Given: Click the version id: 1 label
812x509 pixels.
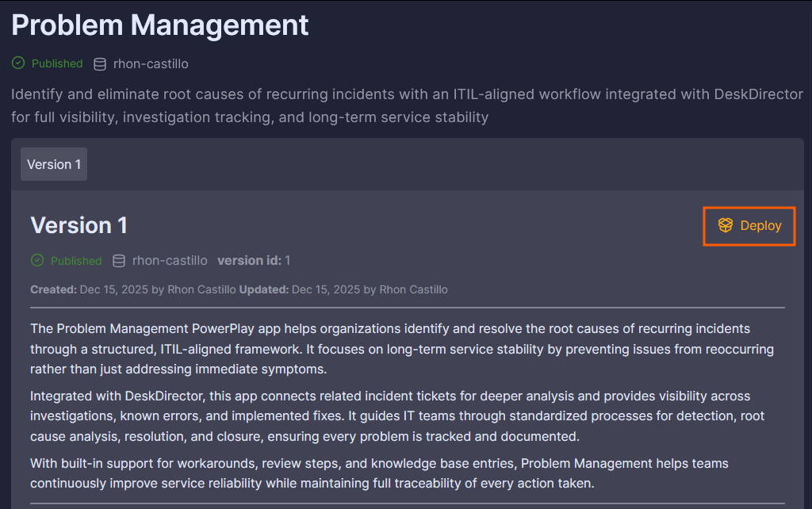Looking at the screenshot, I should 254,261.
